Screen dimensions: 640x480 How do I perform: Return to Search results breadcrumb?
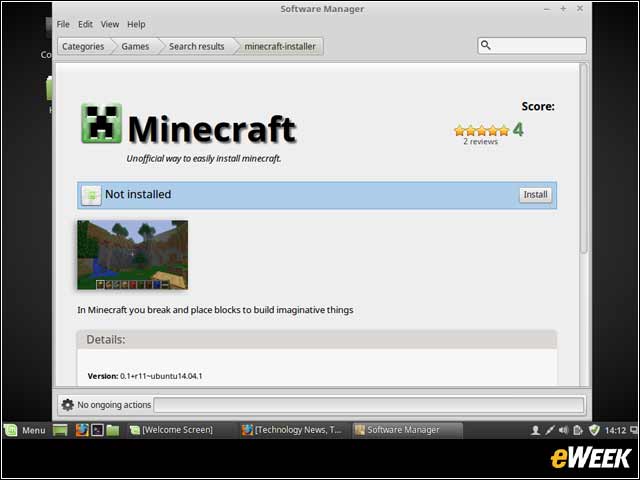coord(197,47)
